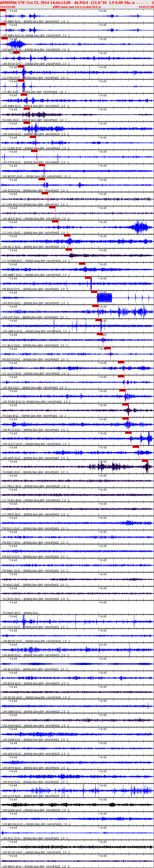
Task: Select the UW SNI EHZ station label
Action: click(x=35, y=388)
